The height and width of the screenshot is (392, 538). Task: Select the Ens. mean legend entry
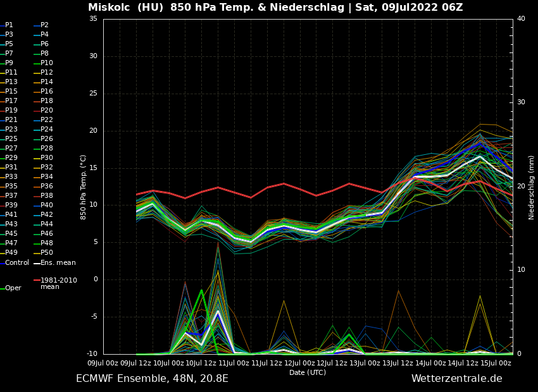(x=58, y=262)
